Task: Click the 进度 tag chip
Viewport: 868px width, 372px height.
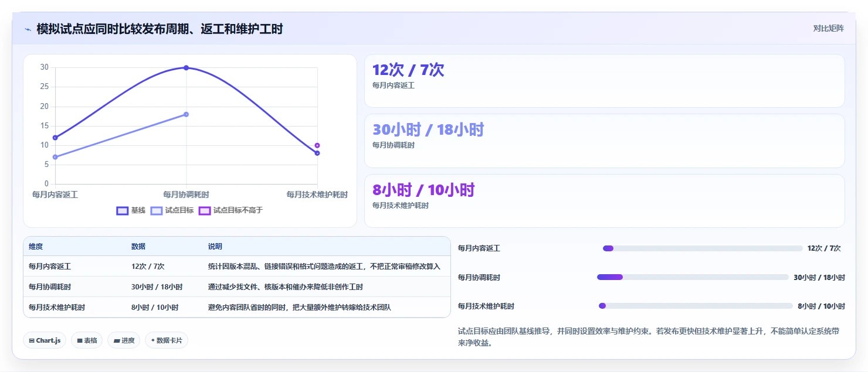Action: click(124, 340)
